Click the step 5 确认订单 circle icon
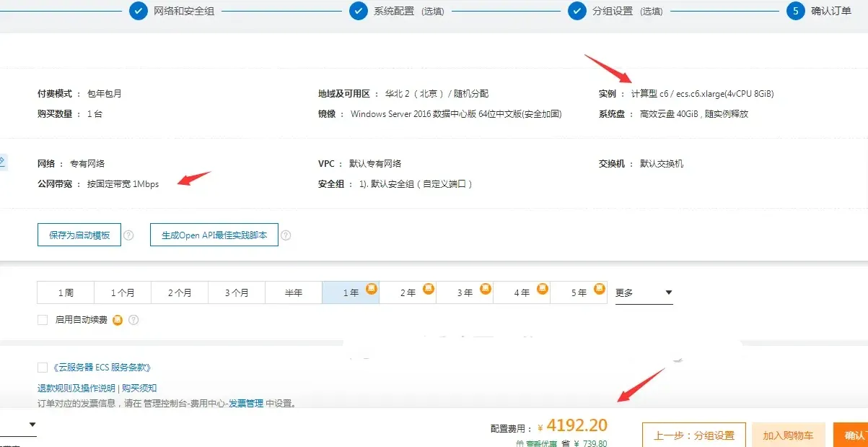This screenshot has height=447, width=868. click(796, 11)
